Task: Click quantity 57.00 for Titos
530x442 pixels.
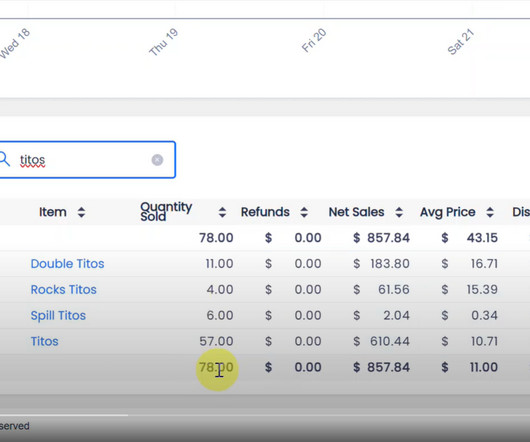Action: (216, 341)
